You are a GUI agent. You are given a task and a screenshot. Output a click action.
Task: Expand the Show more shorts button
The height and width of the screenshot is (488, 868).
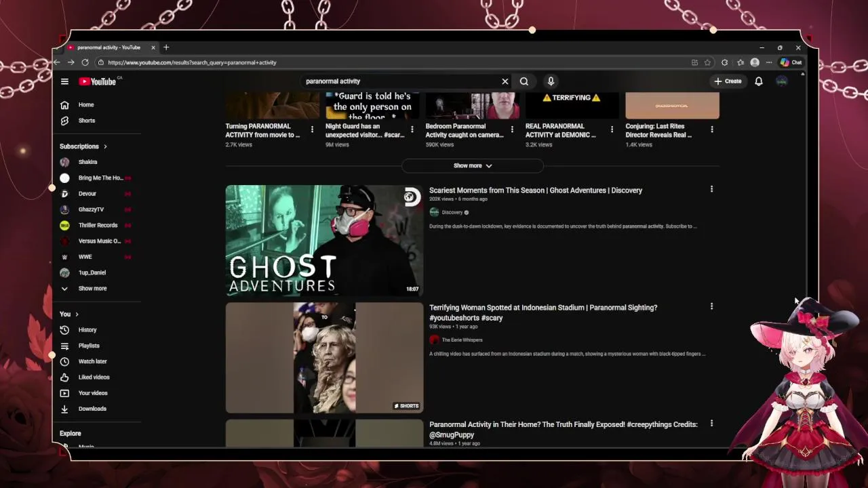click(473, 165)
